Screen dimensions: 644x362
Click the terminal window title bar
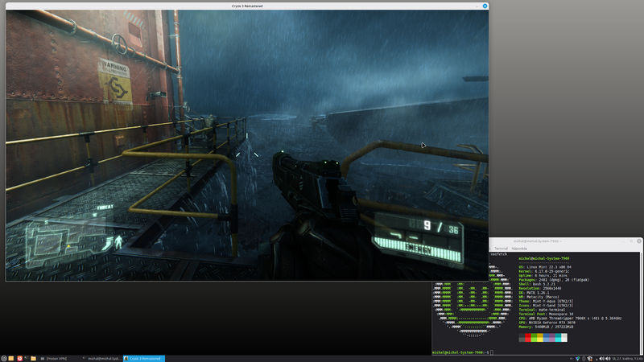[567, 241]
